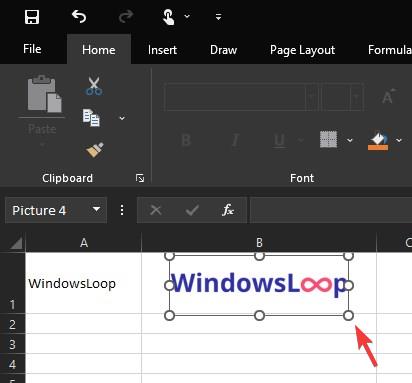The height and width of the screenshot is (383, 412).
Task: Click the Enter checkmark in formula bar
Action: click(192, 210)
